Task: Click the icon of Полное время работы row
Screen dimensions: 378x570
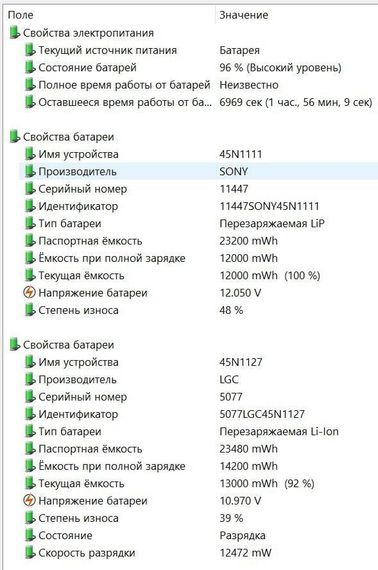Action: tap(30, 85)
